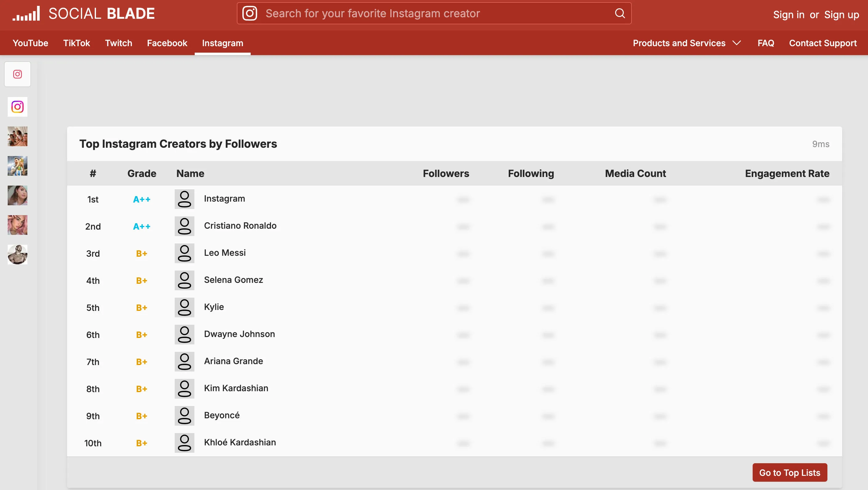Click the Sign in link
868x490 pixels.
click(788, 15)
